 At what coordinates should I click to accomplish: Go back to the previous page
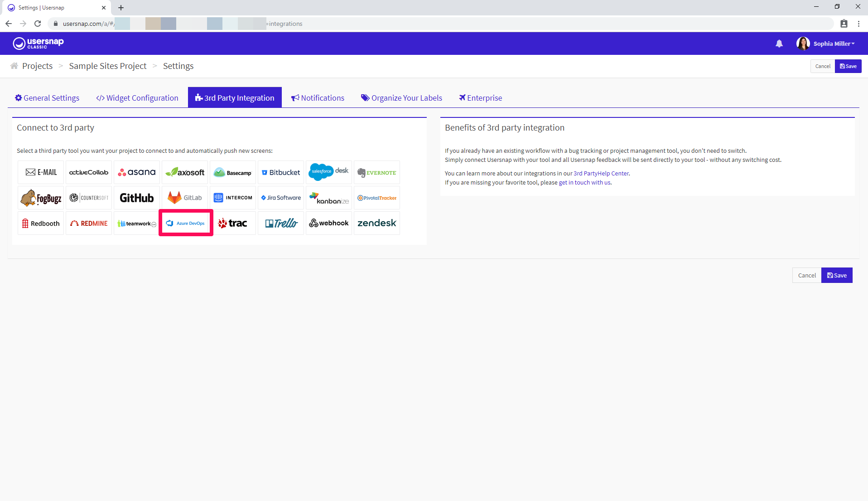click(x=9, y=24)
